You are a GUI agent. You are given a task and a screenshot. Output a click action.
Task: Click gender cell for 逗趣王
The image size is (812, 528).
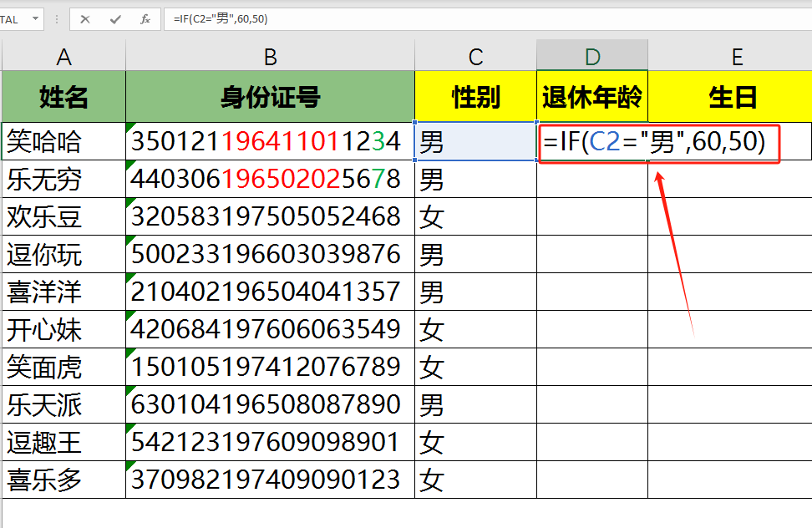click(x=476, y=442)
